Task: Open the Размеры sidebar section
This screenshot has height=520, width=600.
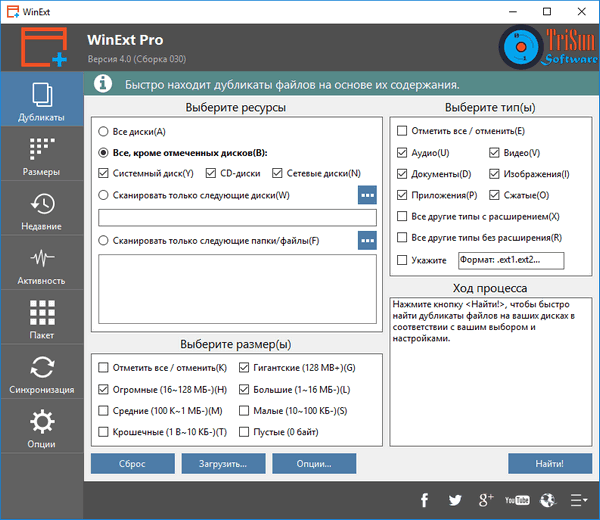Action: pyautogui.click(x=42, y=154)
